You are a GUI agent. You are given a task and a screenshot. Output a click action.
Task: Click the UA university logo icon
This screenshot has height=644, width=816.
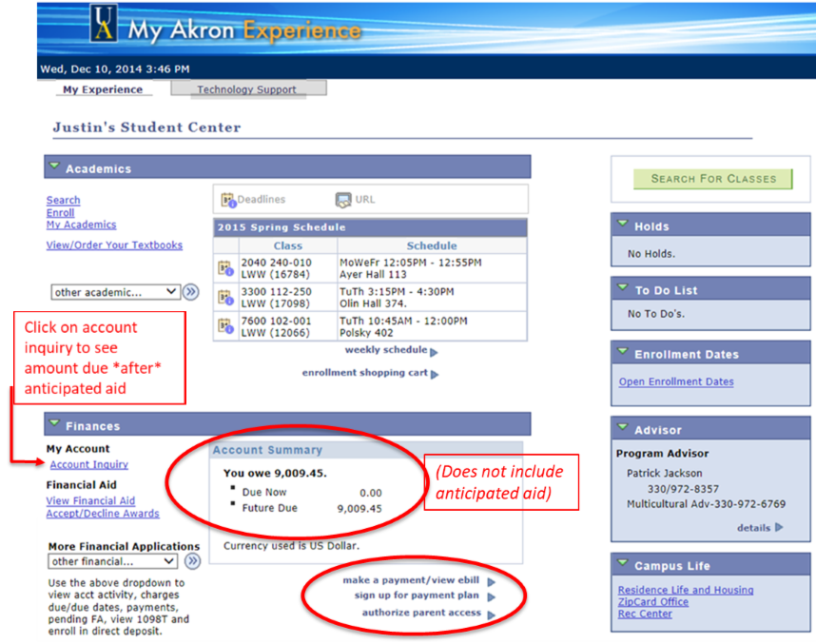(x=104, y=23)
